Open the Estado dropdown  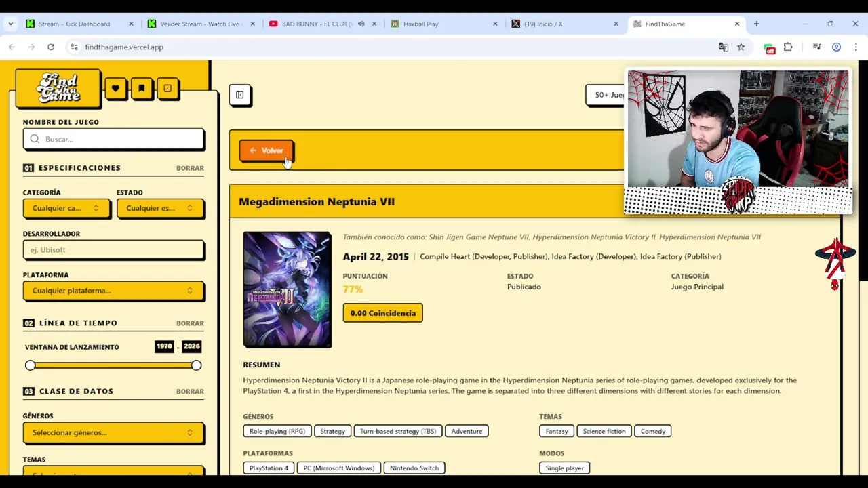pos(159,208)
